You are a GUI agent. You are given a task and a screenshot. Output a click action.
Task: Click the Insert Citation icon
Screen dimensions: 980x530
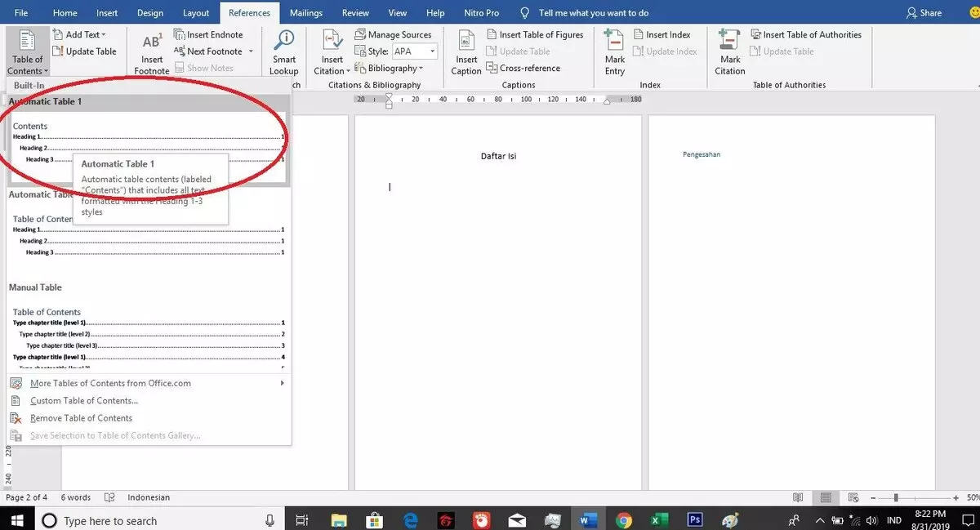click(332, 41)
